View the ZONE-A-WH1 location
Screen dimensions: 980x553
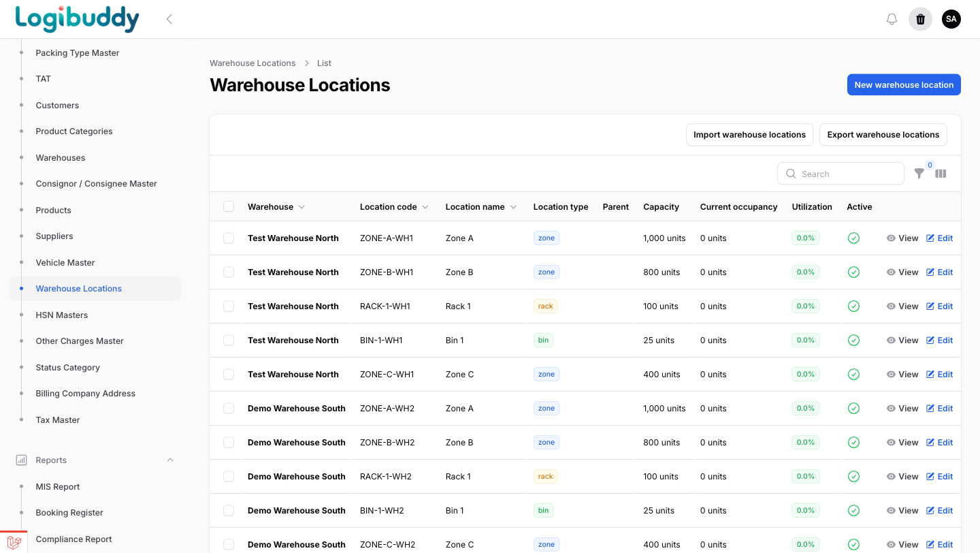coord(902,238)
